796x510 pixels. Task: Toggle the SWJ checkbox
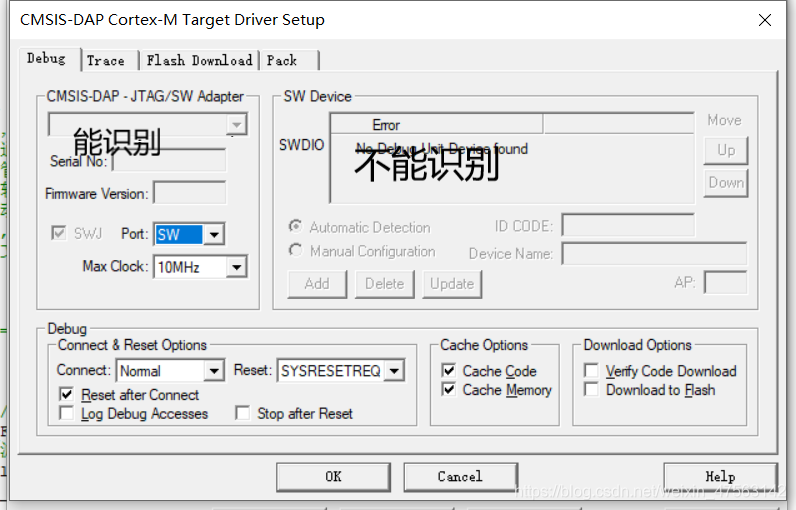coord(59,233)
